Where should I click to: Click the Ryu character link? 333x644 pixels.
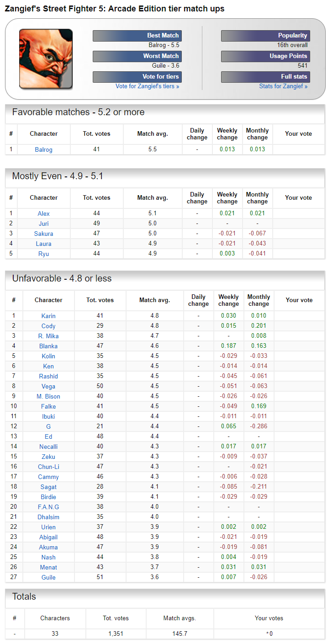coord(44,254)
